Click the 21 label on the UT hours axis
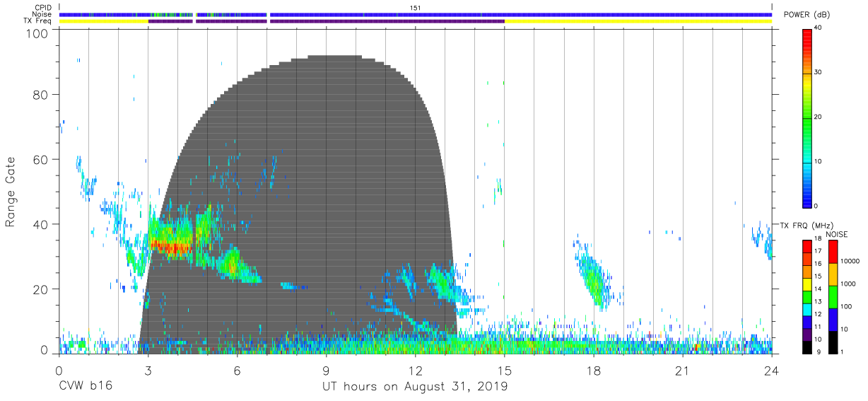This screenshot has width=868, height=401. click(683, 371)
